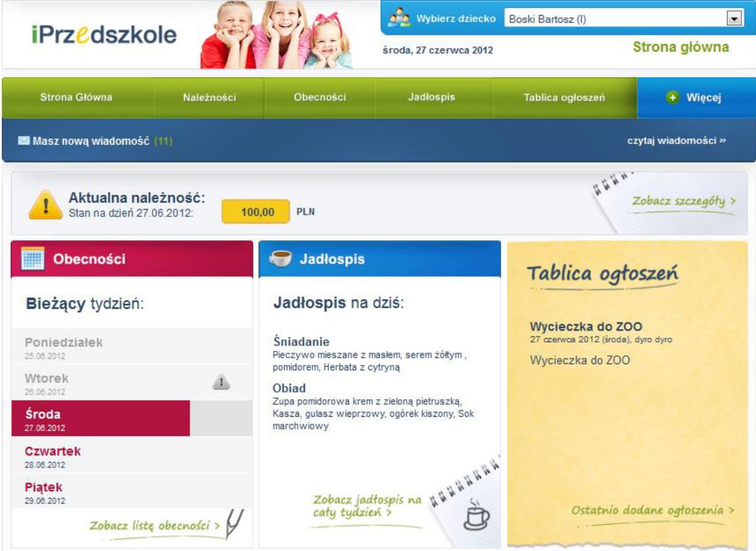Click the yellow warning triangle by Aktualna należność
Image resolution: width=756 pixels, height=551 pixels.
coord(46,206)
